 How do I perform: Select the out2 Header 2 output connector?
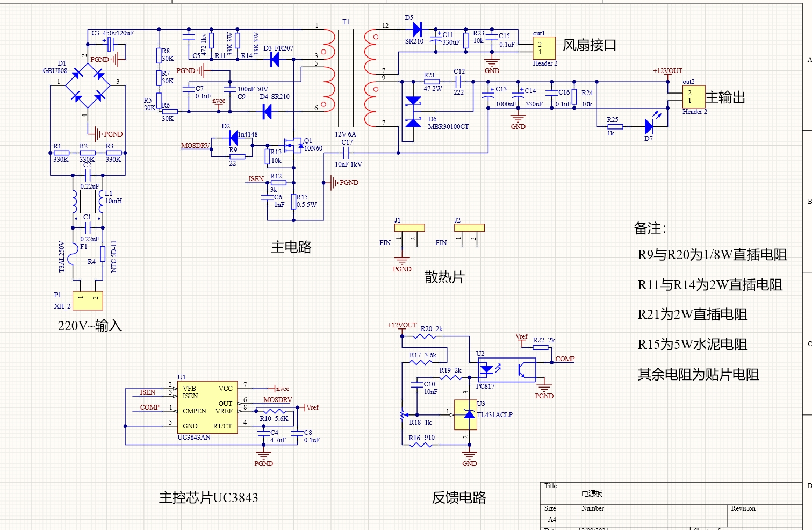click(694, 97)
